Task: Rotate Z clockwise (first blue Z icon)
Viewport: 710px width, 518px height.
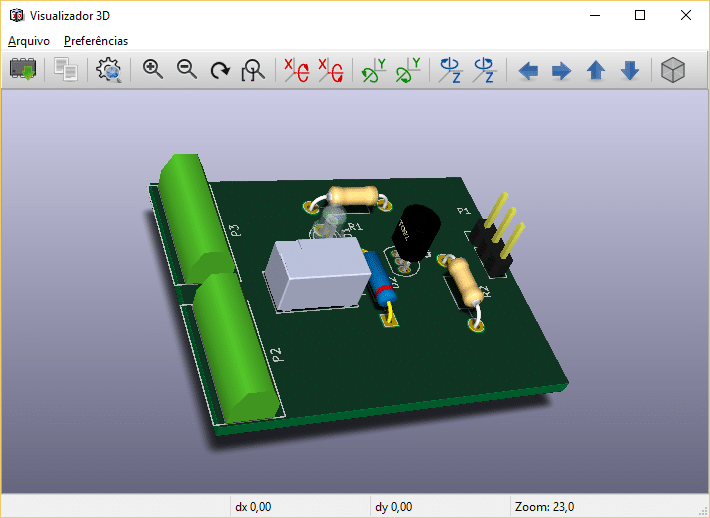Action: [450, 70]
